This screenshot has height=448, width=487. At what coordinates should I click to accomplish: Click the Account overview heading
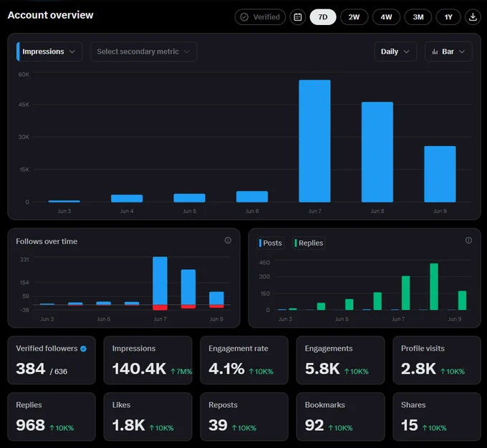point(50,15)
